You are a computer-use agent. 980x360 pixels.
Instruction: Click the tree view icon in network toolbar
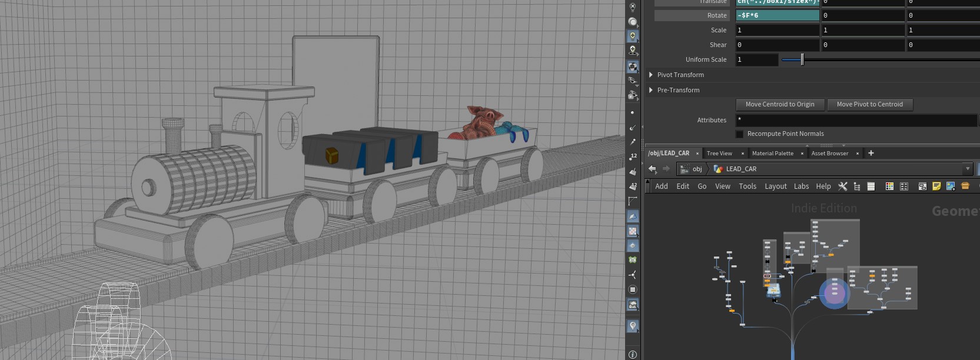pos(857,186)
